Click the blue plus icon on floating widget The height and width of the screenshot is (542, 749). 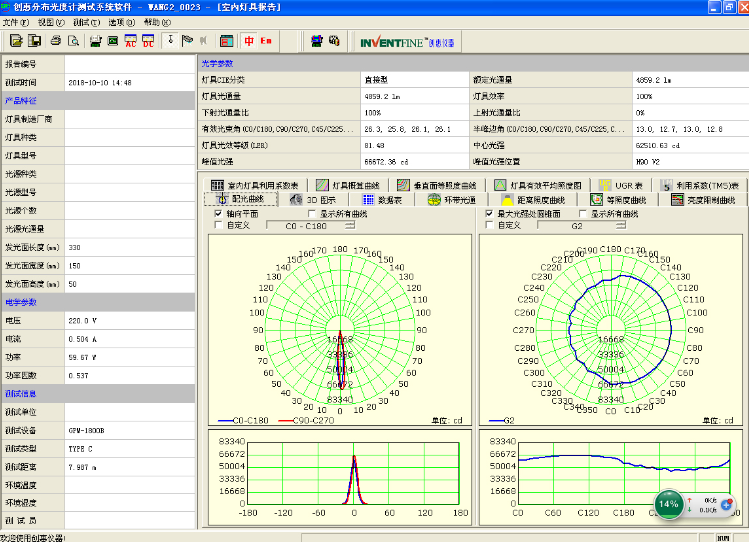pos(727,504)
